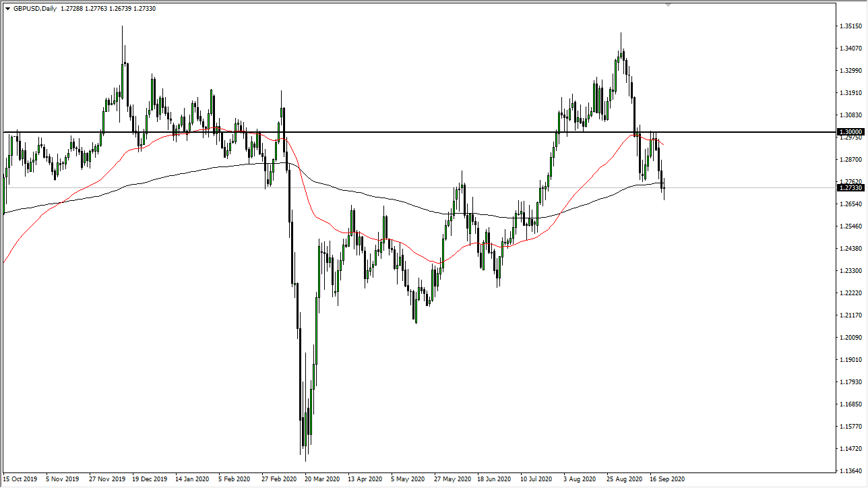Open the chart quick navigation dropdown arrow
The width and height of the screenshot is (868, 488).
[x=7, y=9]
